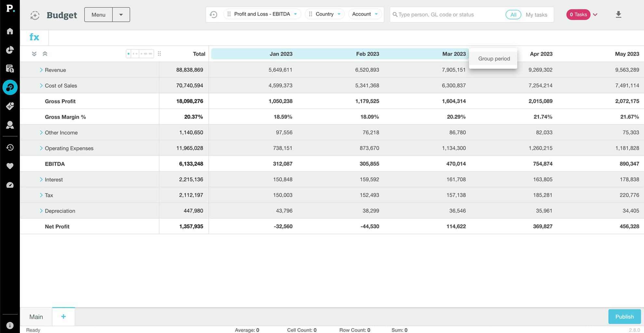
Task: Toggle the column density level selector
Action: click(140, 54)
